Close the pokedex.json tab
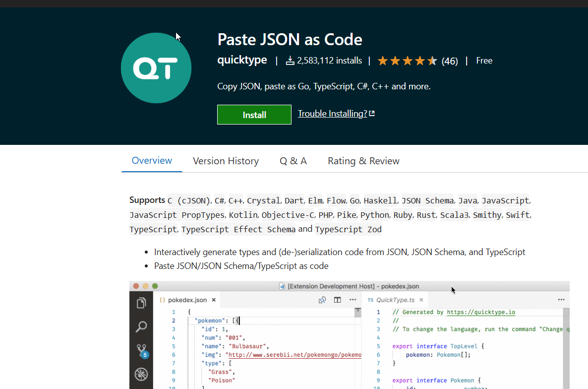Image resolution: width=588 pixels, height=389 pixels. [x=214, y=300]
